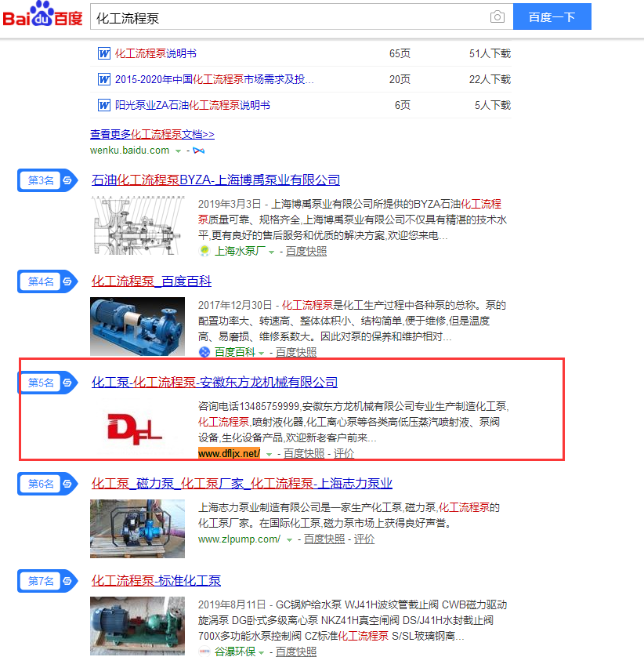Expand the arrow next to 上海水泵厂
644x657 pixels.
(x=271, y=252)
